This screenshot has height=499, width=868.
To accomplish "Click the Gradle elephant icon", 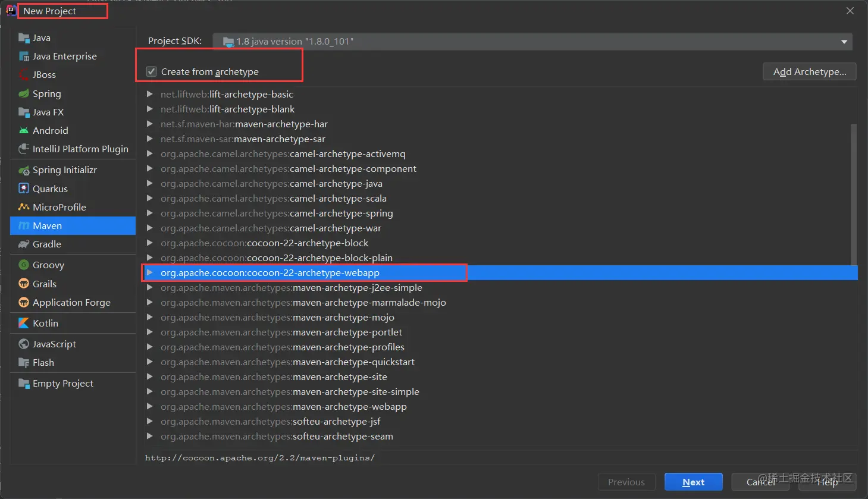I will [x=24, y=244].
